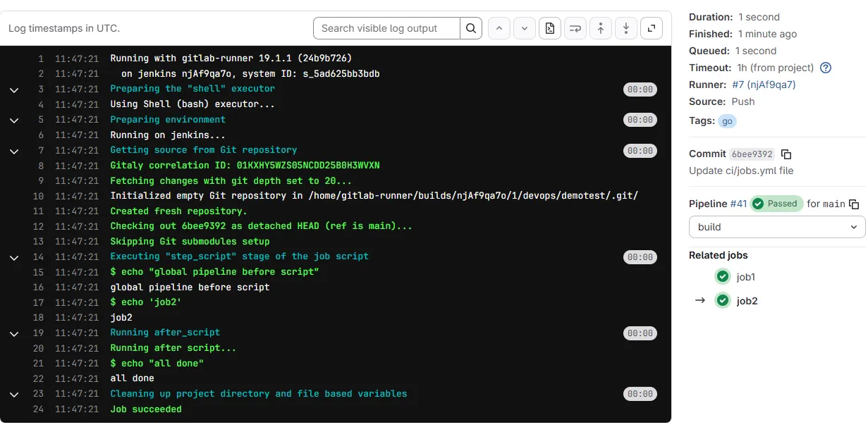Toggle log line wrapping icon
868x439 pixels.
click(575, 28)
